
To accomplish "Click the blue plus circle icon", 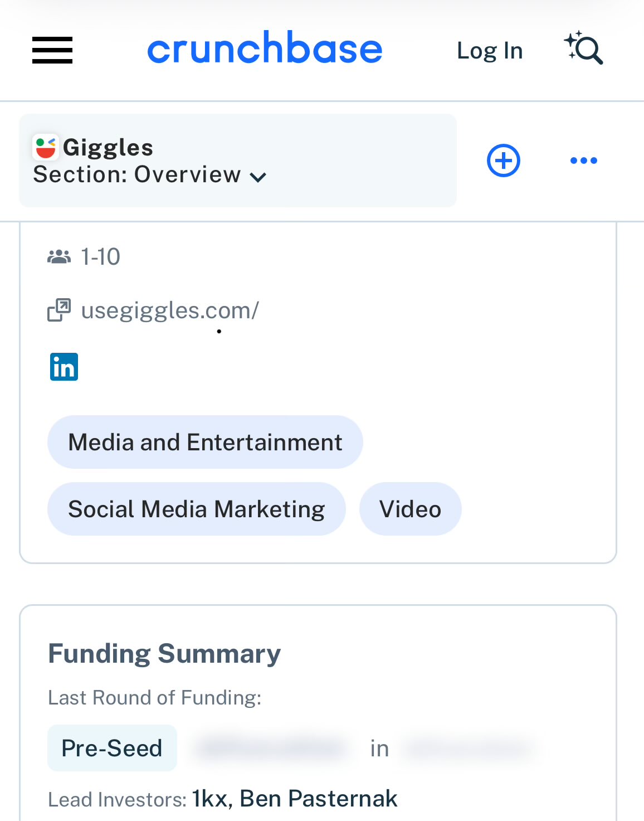I will coord(504,161).
